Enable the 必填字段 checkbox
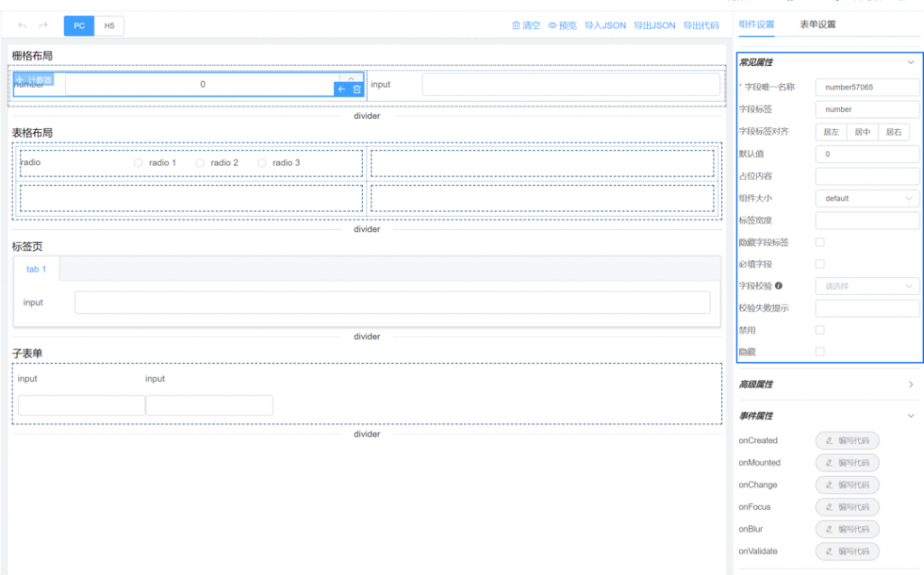Viewport: 924px width, 575px height. [x=819, y=264]
